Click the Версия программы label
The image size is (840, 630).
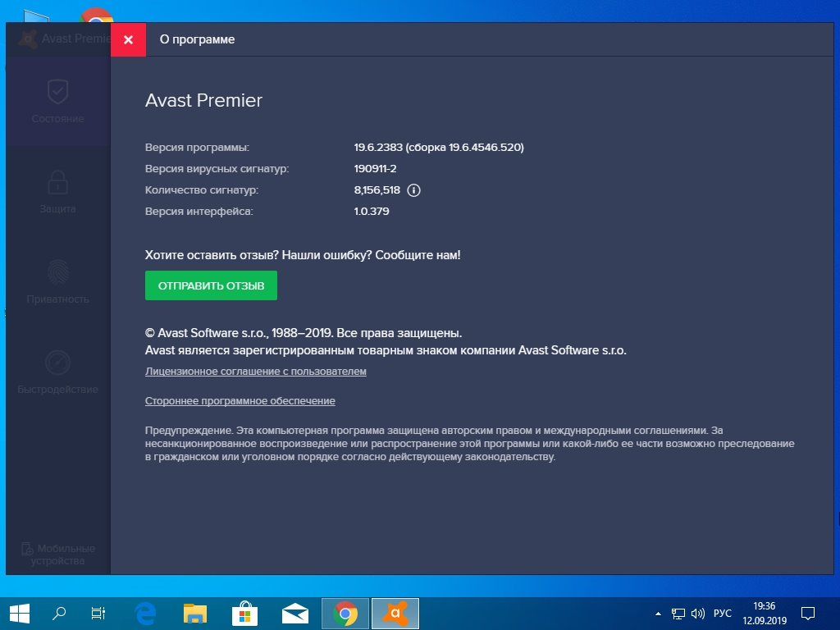coord(197,148)
